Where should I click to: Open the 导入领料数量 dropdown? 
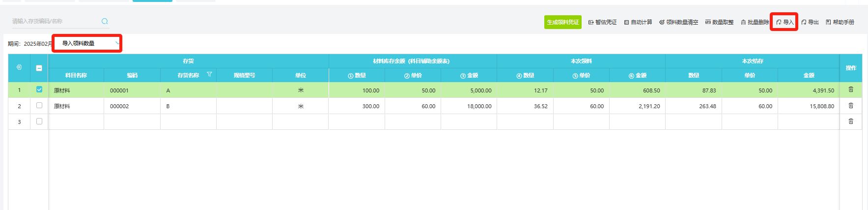point(87,43)
